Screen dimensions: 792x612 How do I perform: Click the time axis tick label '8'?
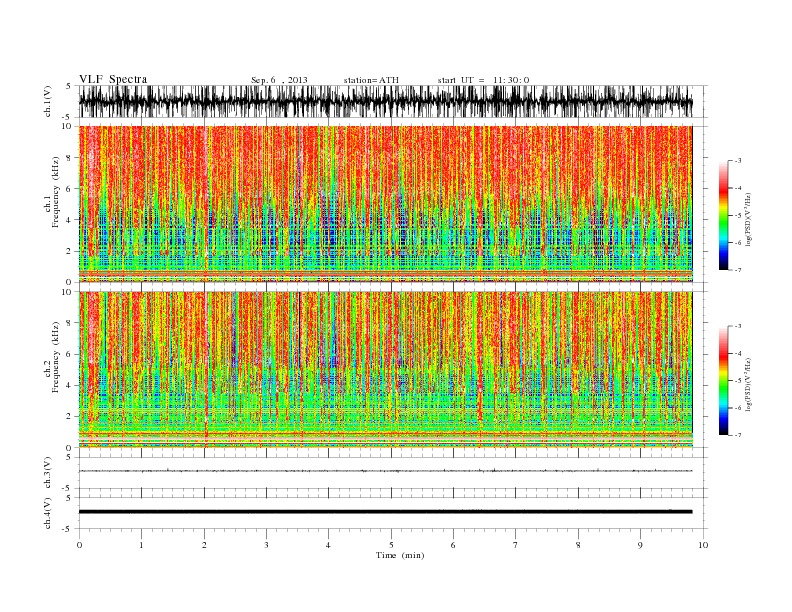coord(578,545)
